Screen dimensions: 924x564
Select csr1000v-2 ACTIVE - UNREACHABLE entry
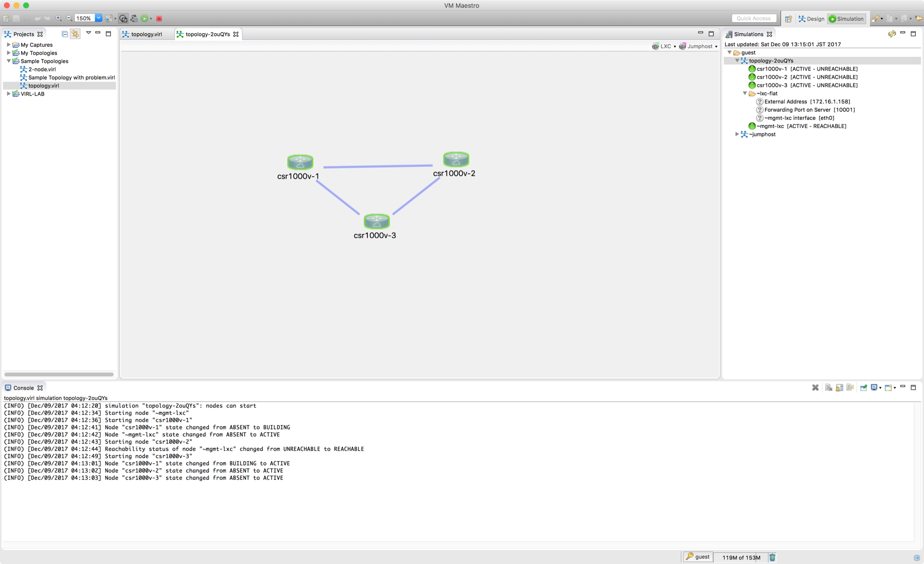tap(803, 77)
